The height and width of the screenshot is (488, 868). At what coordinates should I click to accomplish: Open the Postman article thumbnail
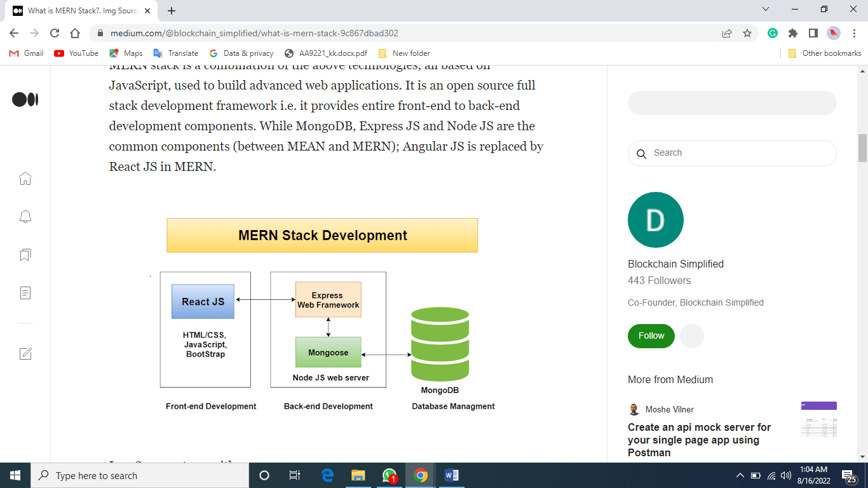point(819,419)
